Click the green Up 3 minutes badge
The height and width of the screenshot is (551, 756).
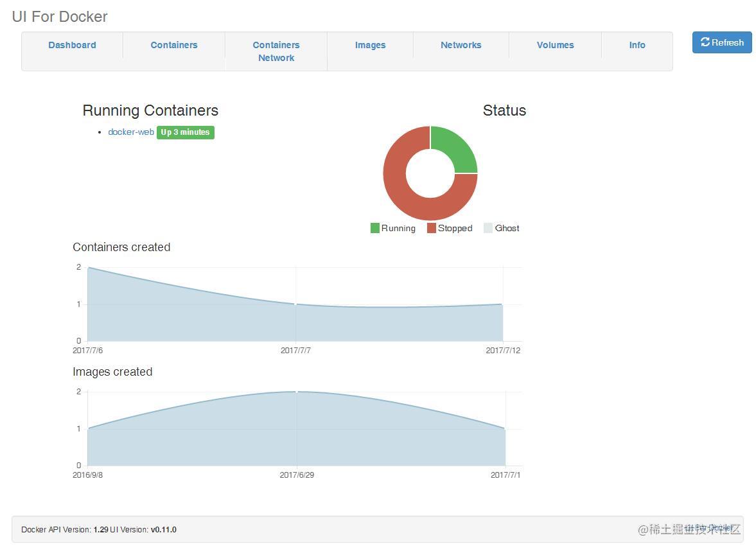click(x=185, y=132)
